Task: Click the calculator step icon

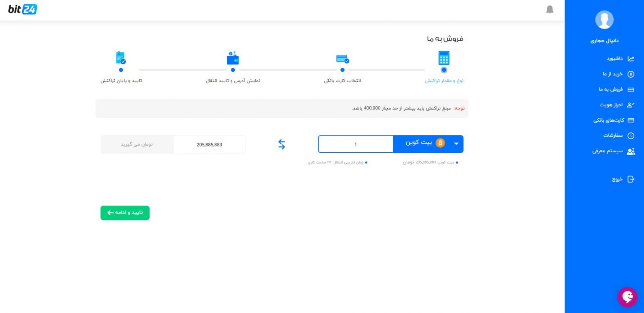Action: (x=444, y=58)
